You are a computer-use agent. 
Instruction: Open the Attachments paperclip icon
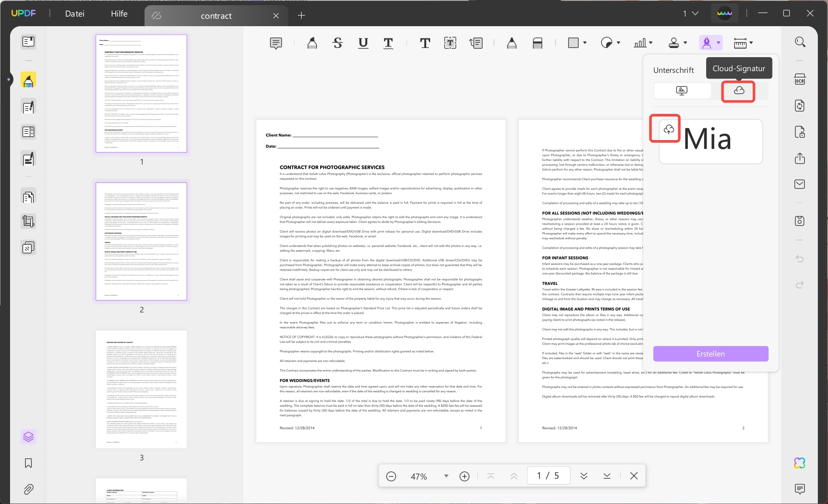(x=28, y=489)
